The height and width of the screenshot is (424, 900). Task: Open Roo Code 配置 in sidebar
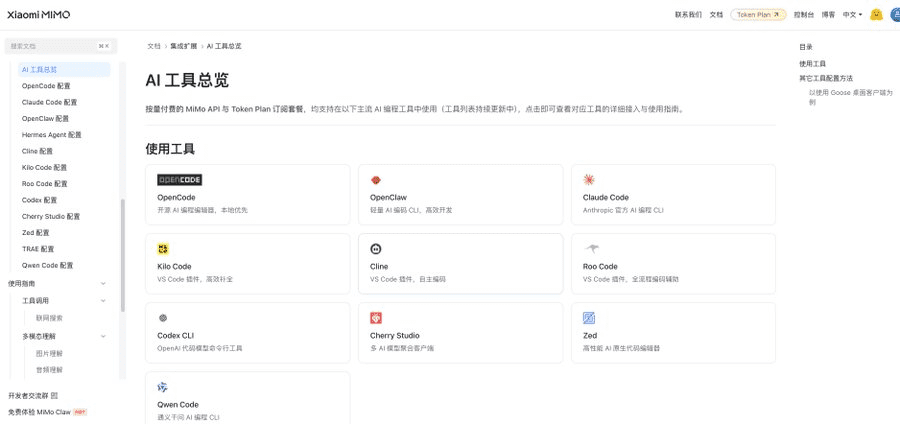tap(45, 184)
